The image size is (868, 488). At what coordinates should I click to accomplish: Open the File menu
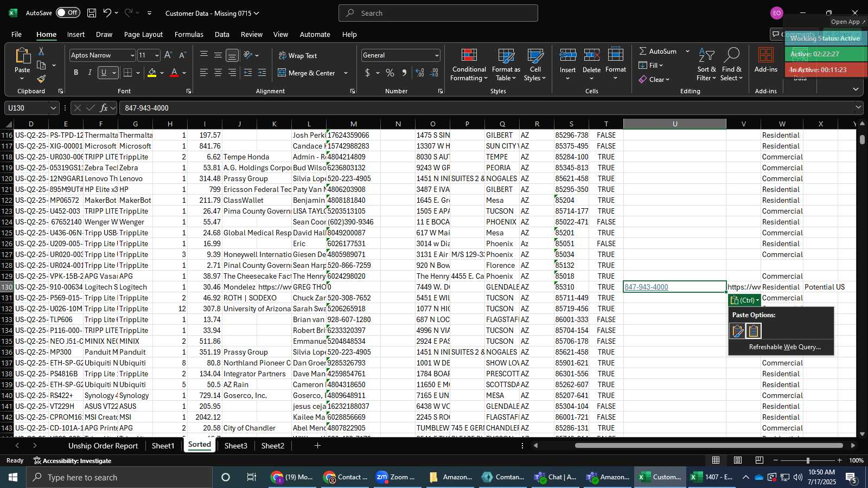pos(16,34)
